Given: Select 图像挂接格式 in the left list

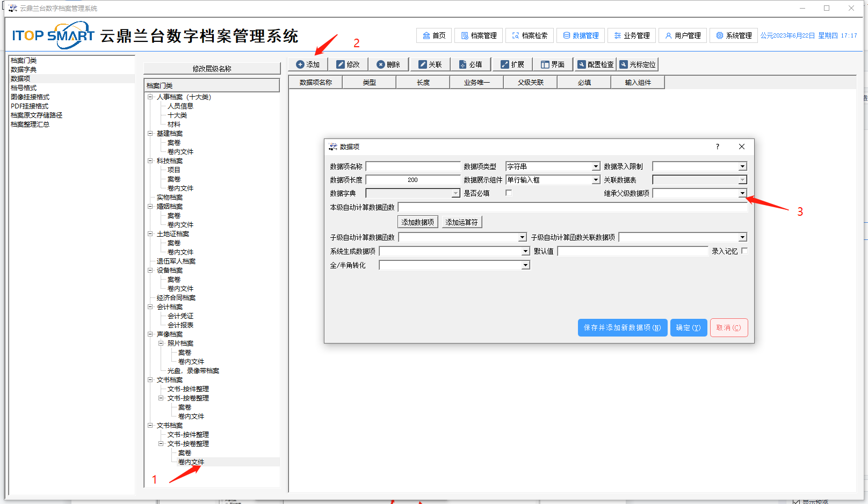Looking at the screenshot, I should click(x=30, y=97).
